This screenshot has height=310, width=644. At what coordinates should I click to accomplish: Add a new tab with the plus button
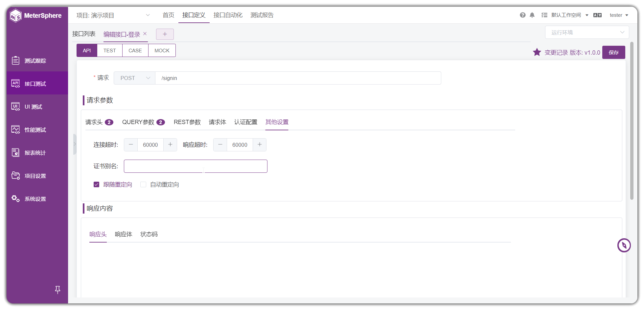click(165, 34)
